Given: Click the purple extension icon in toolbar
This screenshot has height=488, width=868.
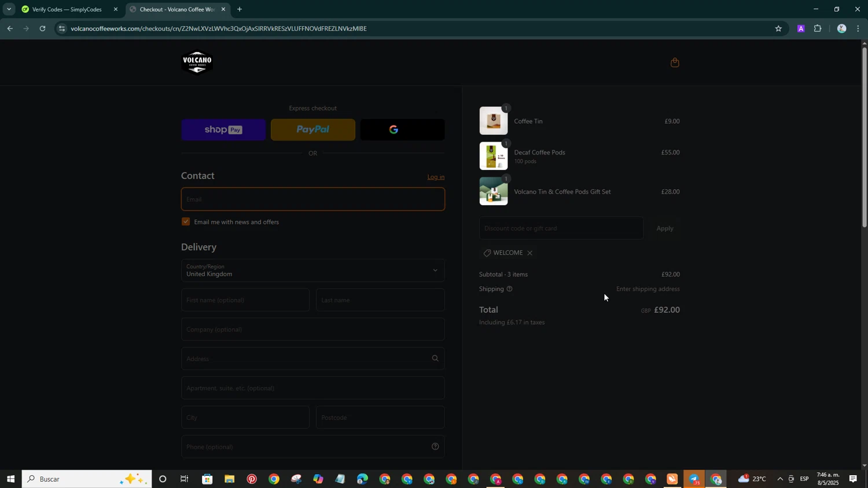Looking at the screenshot, I should tap(801, 28).
